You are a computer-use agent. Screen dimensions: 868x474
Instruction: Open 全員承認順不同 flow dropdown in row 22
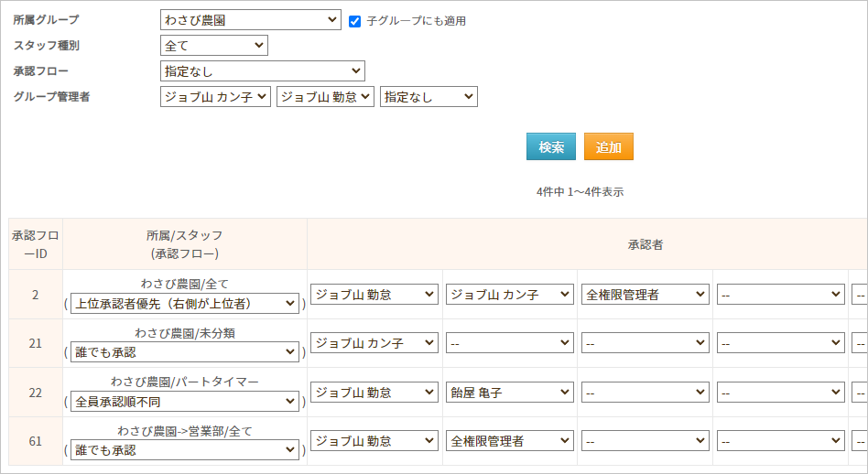184,401
